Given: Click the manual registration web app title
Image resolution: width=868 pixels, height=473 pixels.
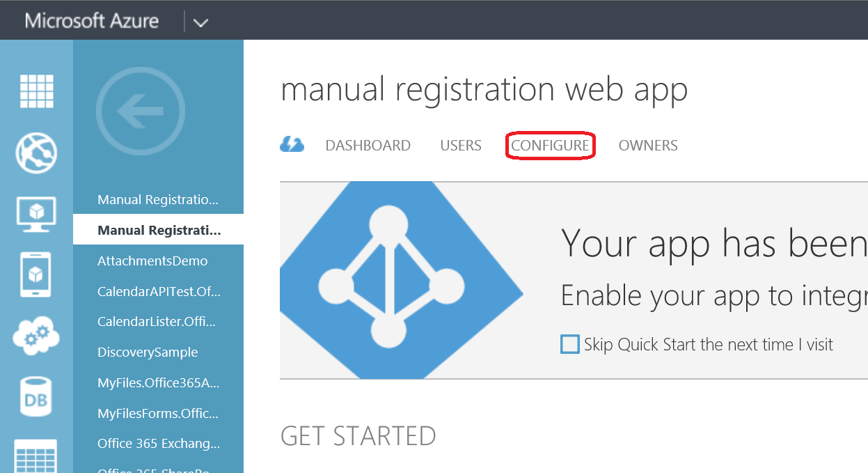Looking at the screenshot, I should pyautogui.click(x=484, y=90).
